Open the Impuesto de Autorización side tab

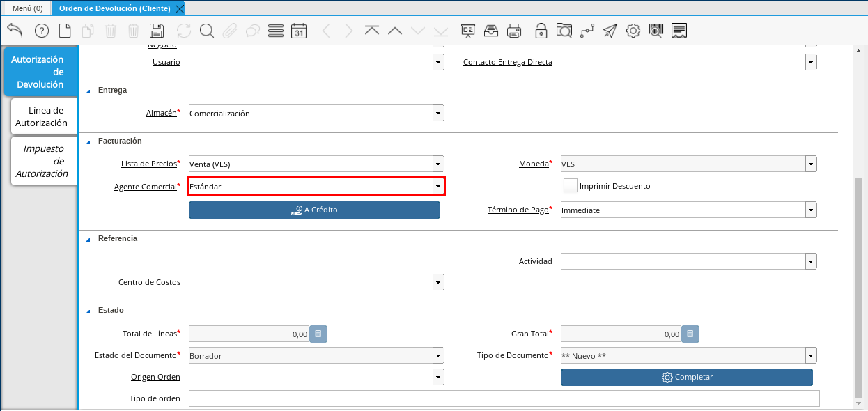point(45,161)
